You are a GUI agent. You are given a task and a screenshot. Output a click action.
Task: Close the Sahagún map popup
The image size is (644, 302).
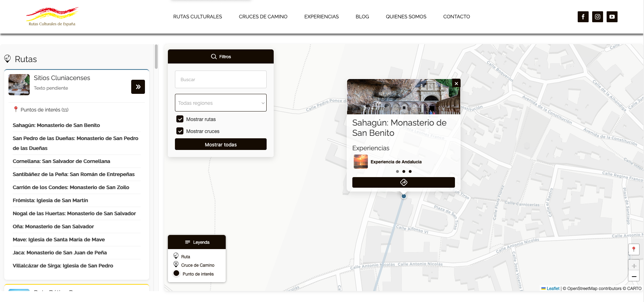point(456,83)
